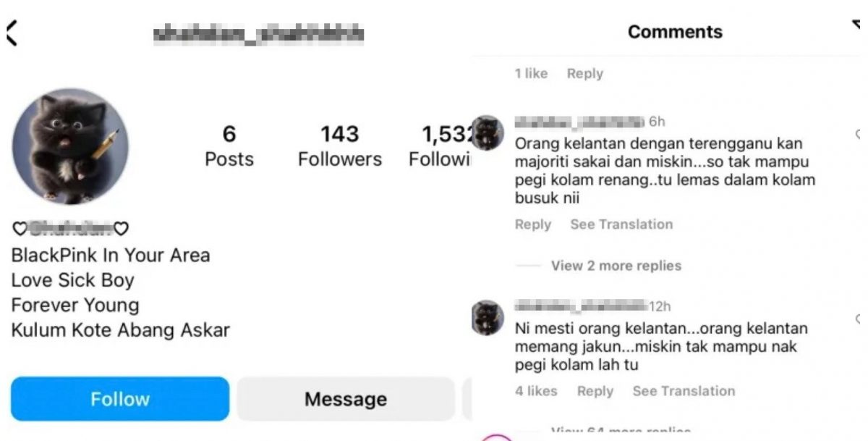Click the 1 like count

point(531,73)
